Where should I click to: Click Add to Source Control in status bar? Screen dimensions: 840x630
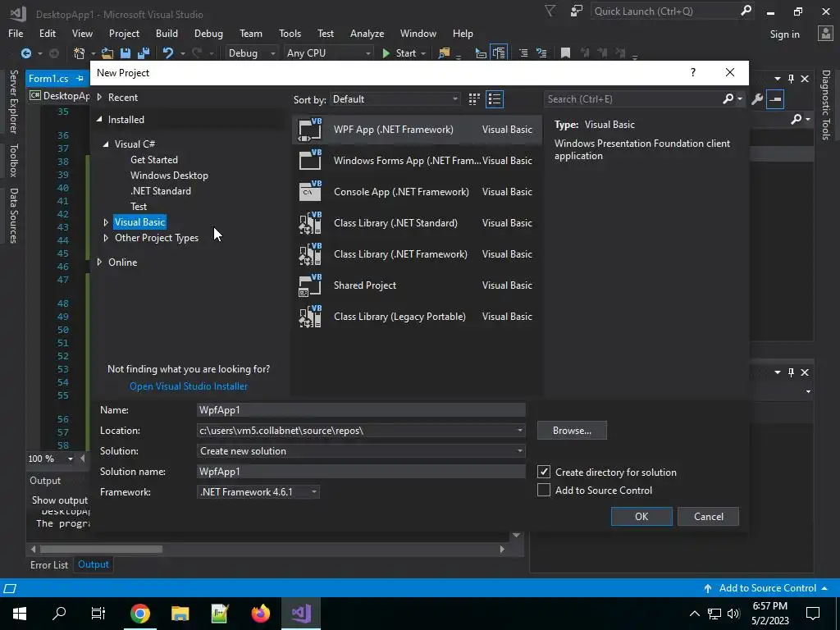pyautogui.click(x=767, y=587)
